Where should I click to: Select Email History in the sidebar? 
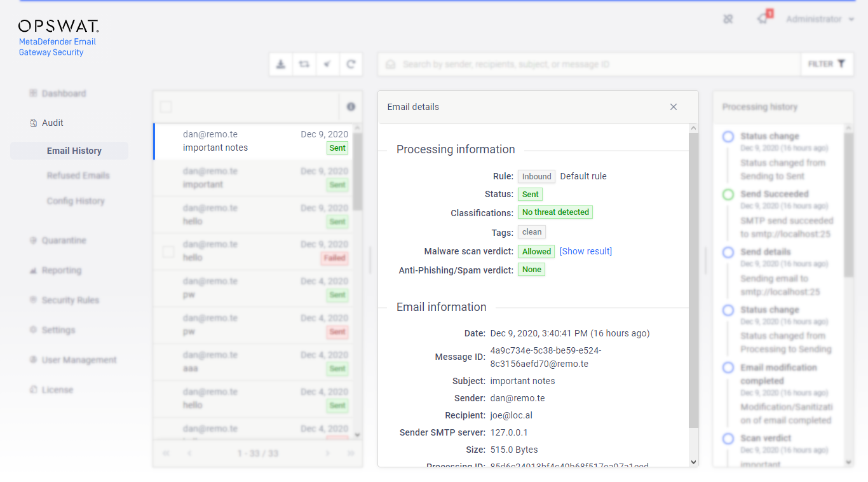click(x=69, y=151)
